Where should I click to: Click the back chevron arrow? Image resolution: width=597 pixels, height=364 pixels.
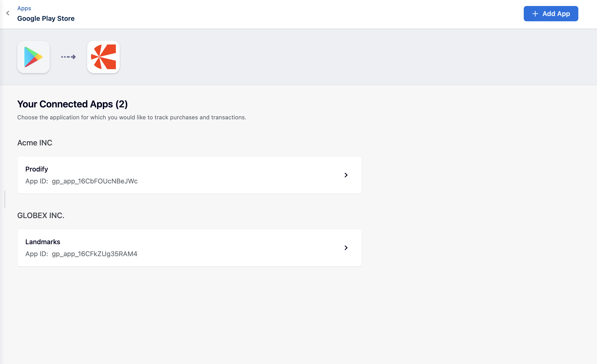click(x=8, y=13)
